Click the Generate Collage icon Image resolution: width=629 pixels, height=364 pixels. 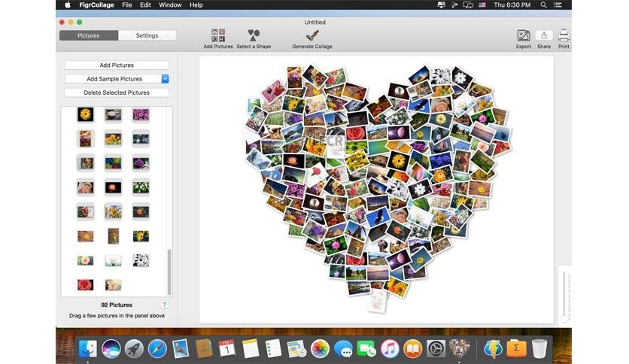tap(311, 35)
